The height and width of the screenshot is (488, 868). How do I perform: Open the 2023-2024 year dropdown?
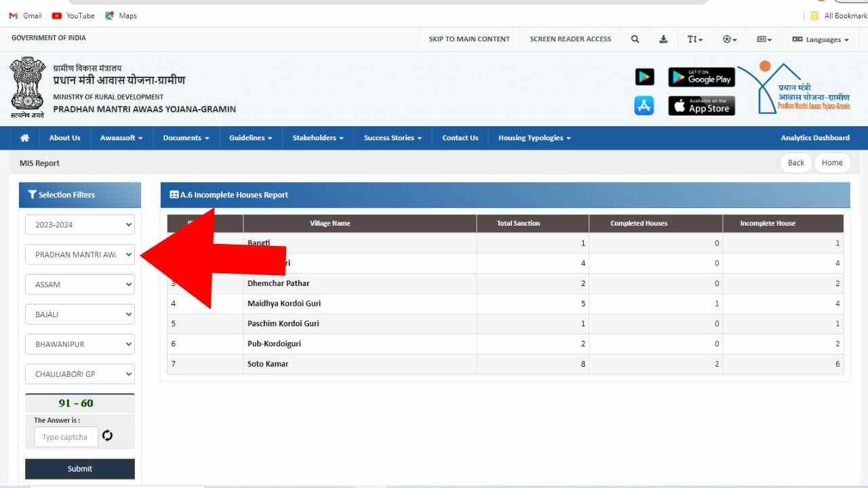[x=80, y=225]
